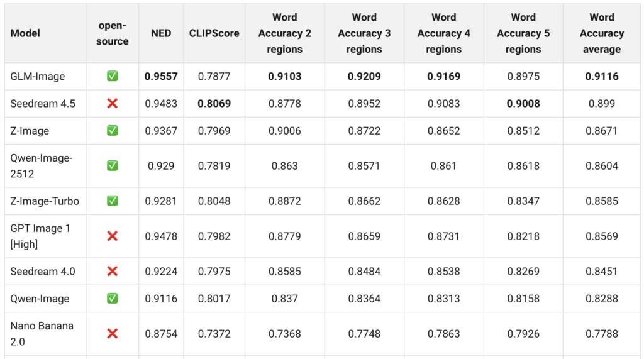This screenshot has height=359, width=644.
Task: Select the Nano Banana 2.0 model cell
Action: pos(42,334)
